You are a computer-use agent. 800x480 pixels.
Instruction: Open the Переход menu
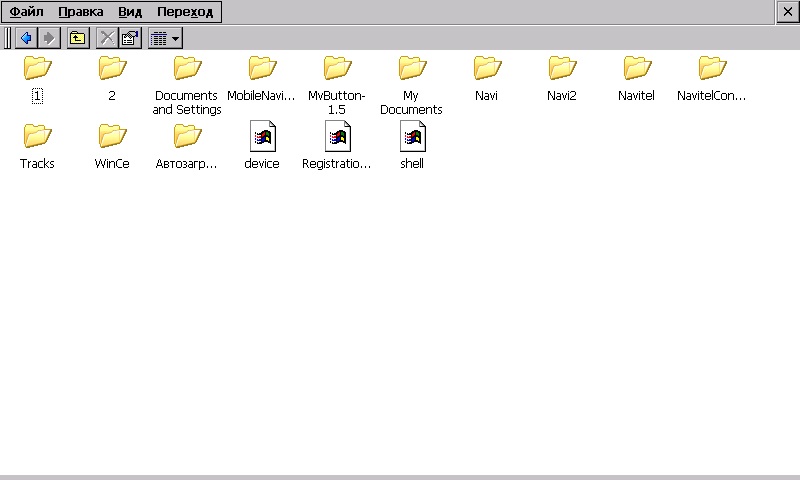pos(185,12)
